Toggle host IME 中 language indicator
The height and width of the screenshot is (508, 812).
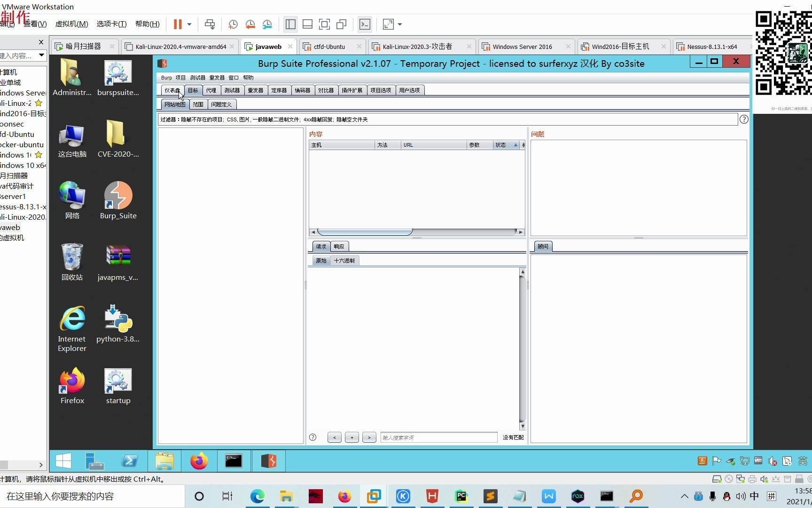point(754,496)
